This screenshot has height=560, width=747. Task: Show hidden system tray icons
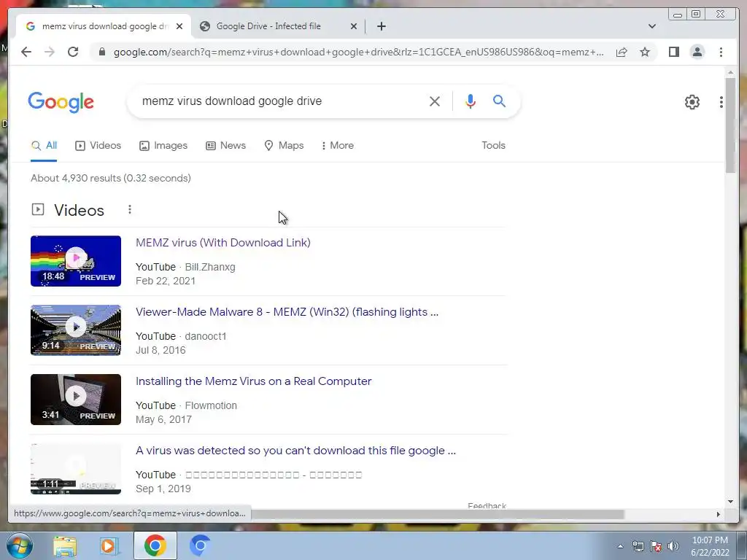[620, 547]
